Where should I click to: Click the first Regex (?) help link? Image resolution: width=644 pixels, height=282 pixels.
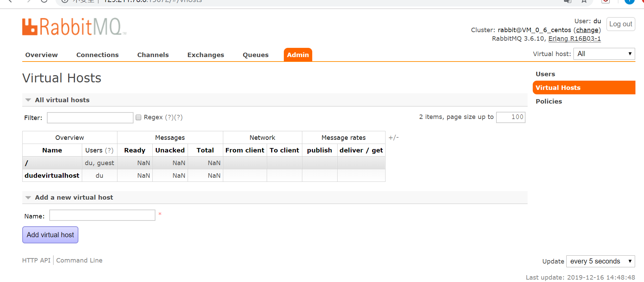click(x=169, y=117)
